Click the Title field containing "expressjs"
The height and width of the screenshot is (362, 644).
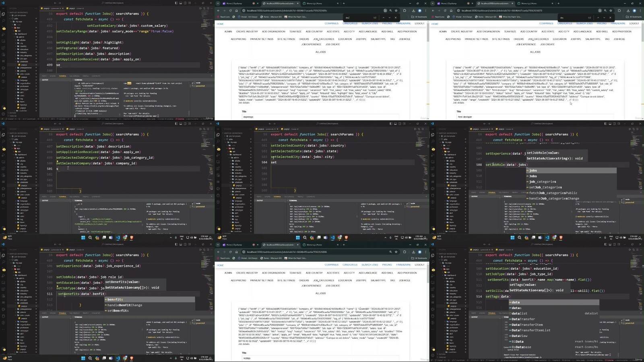[x=320, y=117]
